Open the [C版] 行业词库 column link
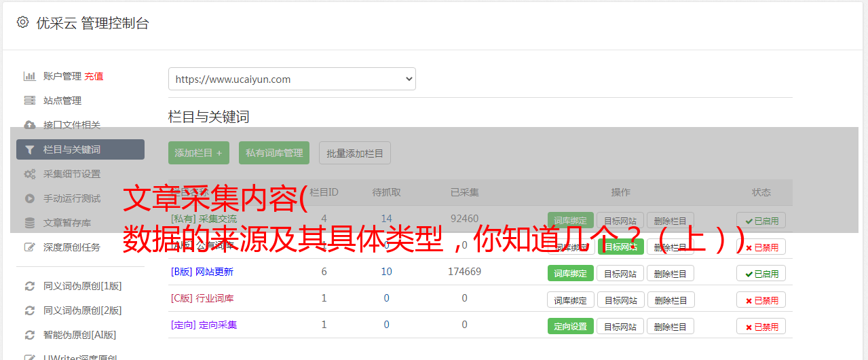The height and width of the screenshot is (360, 868). pos(202,298)
